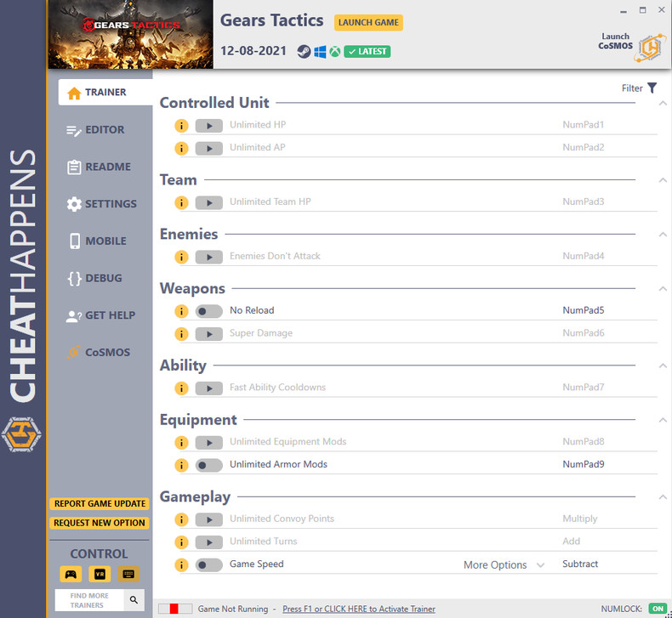Open the SETTINGS tab
Viewport: 672px width, 618px height.
(x=100, y=204)
